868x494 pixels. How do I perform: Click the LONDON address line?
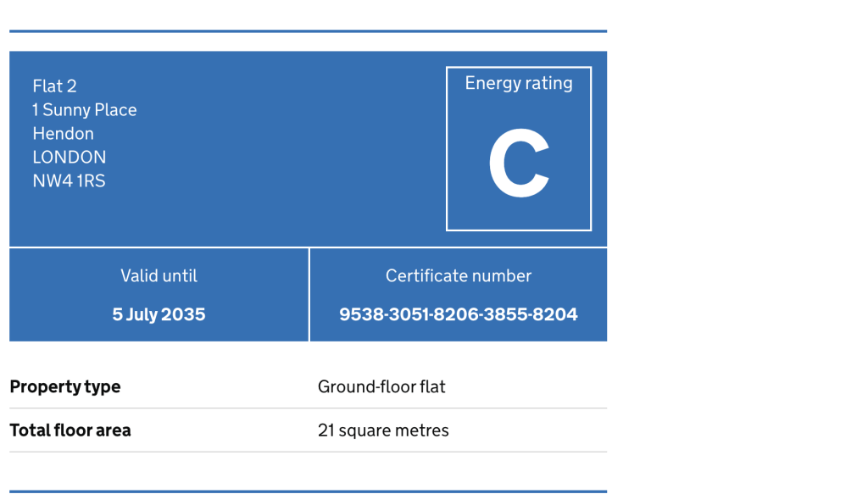click(70, 157)
